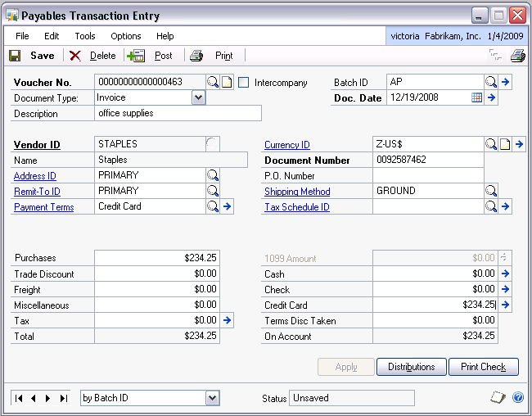Open the Voucher No. lookup magnifier

click(x=213, y=82)
